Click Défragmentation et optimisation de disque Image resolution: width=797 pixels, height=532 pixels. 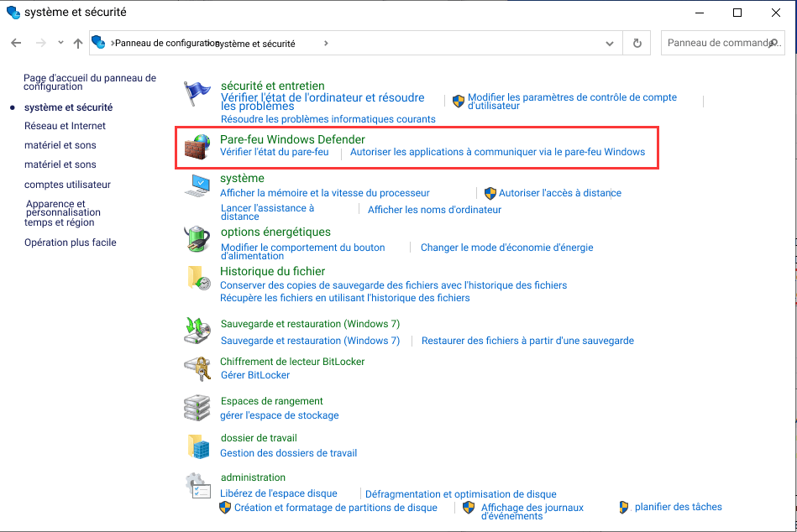[461, 494]
